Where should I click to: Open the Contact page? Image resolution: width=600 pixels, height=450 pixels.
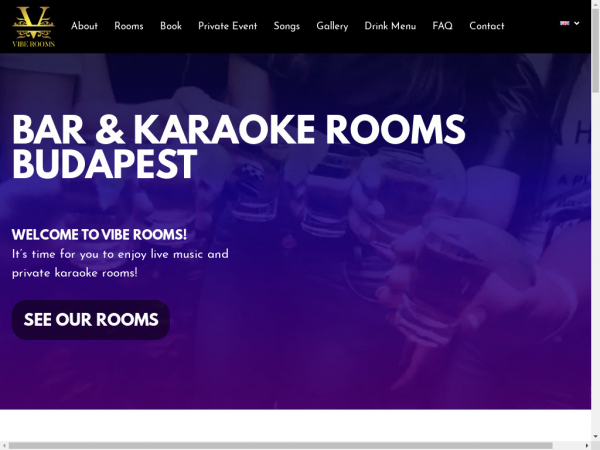click(x=487, y=26)
